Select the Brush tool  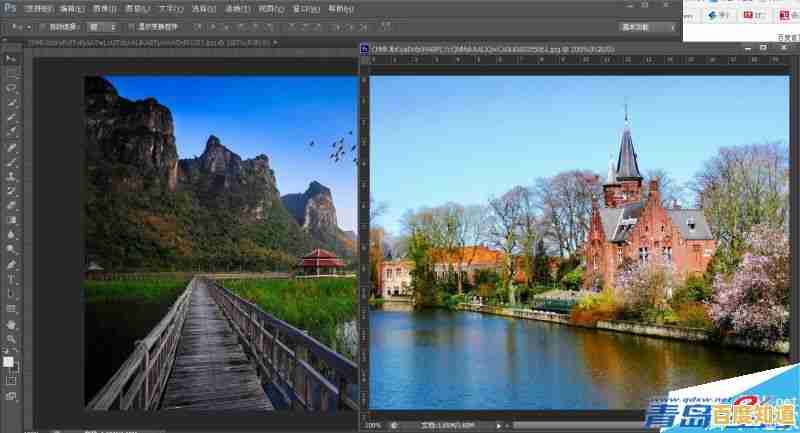coord(12,161)
